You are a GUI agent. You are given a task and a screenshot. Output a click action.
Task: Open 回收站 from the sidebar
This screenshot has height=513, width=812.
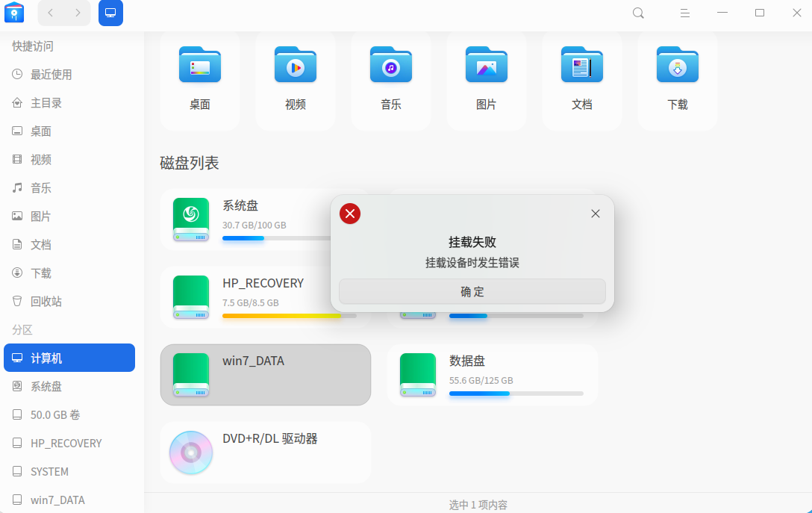[69, 301]
